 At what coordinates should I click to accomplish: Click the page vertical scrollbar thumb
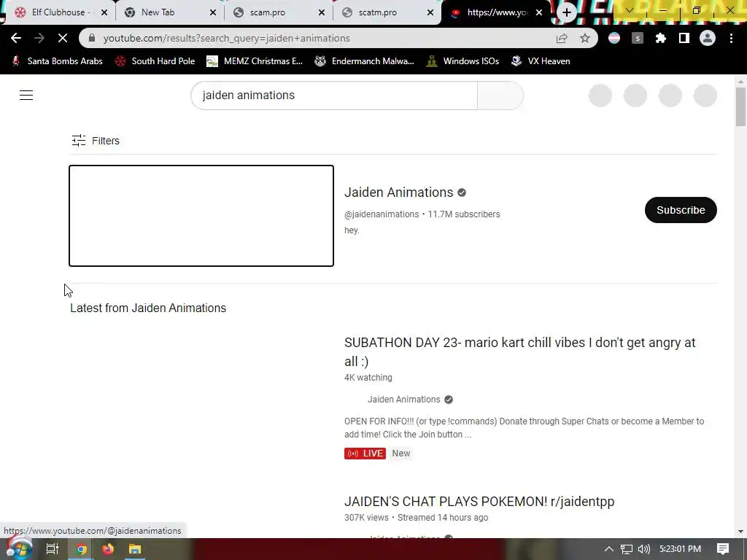(740, 107)
